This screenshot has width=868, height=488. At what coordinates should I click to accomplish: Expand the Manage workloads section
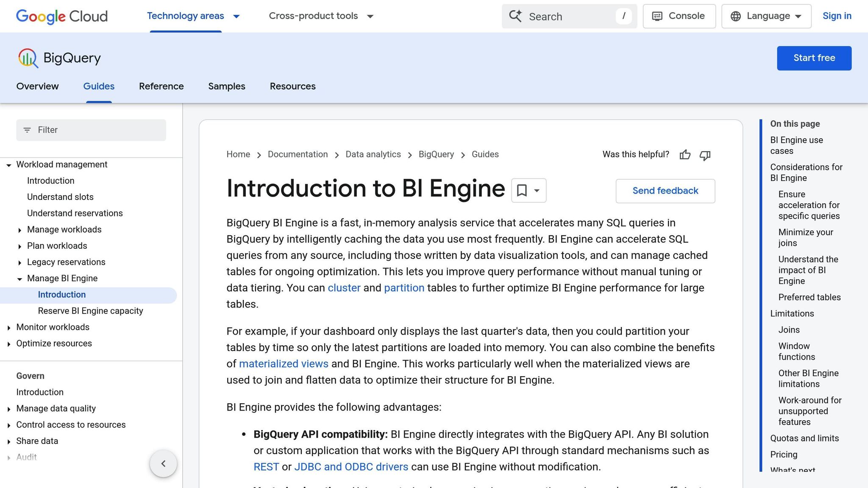point(20,230)
